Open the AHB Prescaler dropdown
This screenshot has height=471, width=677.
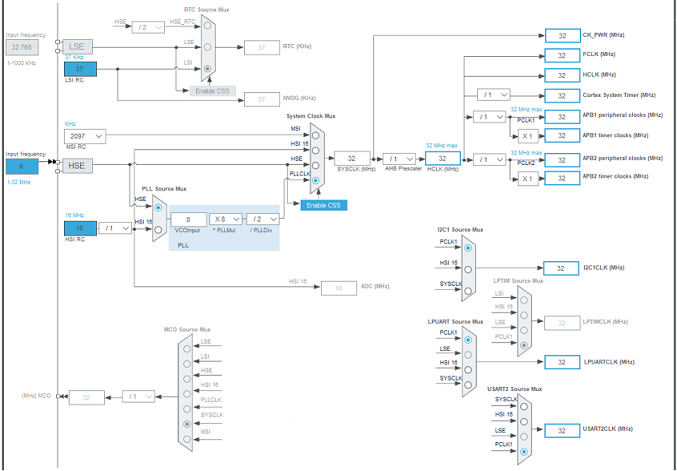[399, 159]
